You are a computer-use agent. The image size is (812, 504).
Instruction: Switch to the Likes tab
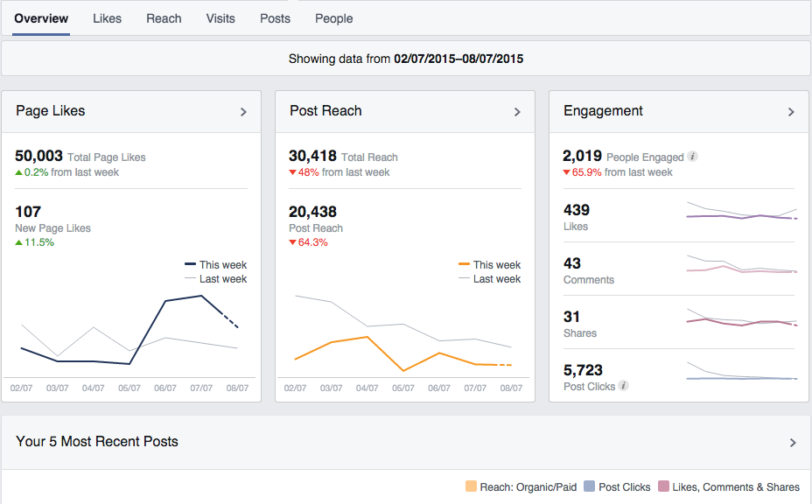tap(108, 18)
